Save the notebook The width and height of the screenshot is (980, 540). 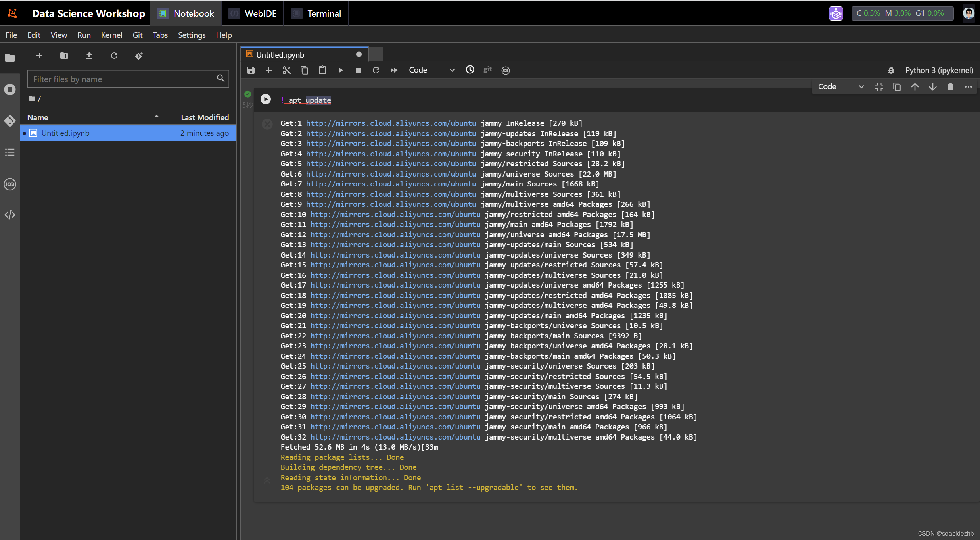(x=251, y=70)
